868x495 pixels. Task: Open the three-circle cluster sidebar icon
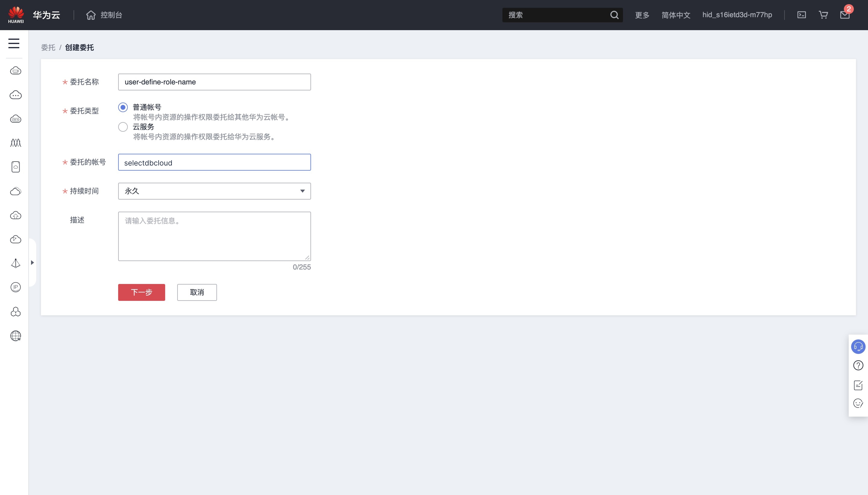pyautogui.click(x=16, y=312)
